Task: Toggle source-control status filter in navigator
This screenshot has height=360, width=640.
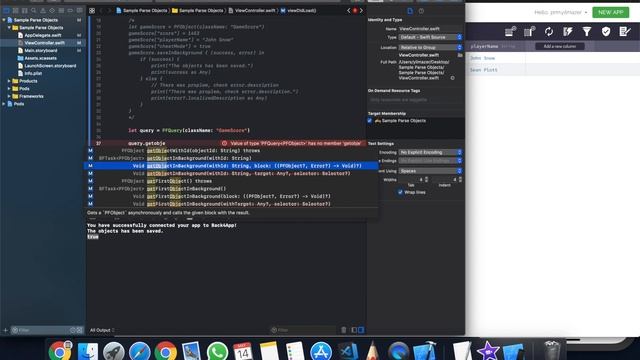Action: tap(80, 330)
